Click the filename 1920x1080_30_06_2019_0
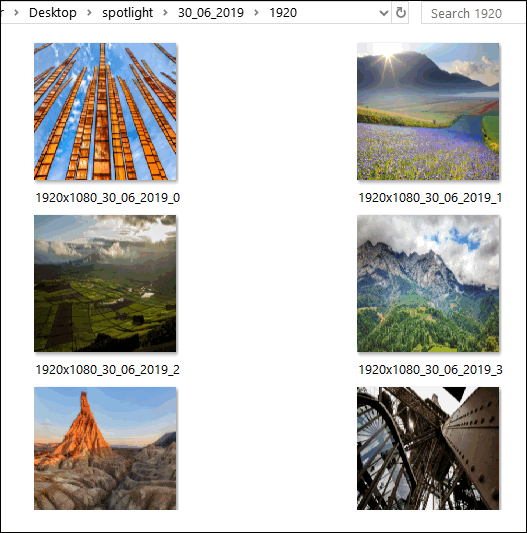 pos(107,197)
